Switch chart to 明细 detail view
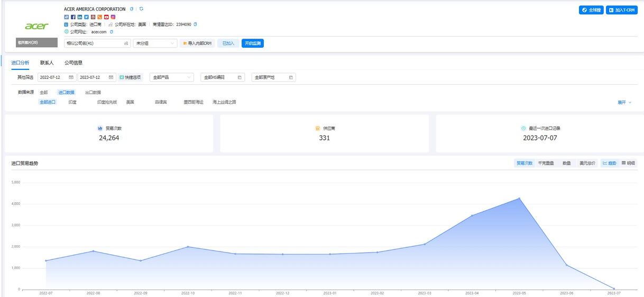This screenshot has width=644, height=297. pyautogui.click(x=629, y=163)
